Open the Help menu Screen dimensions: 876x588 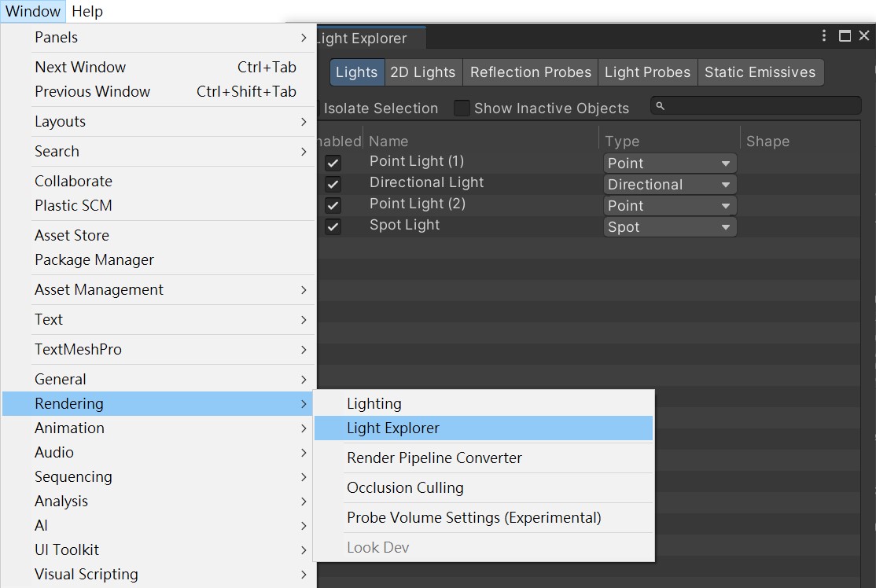86,11
